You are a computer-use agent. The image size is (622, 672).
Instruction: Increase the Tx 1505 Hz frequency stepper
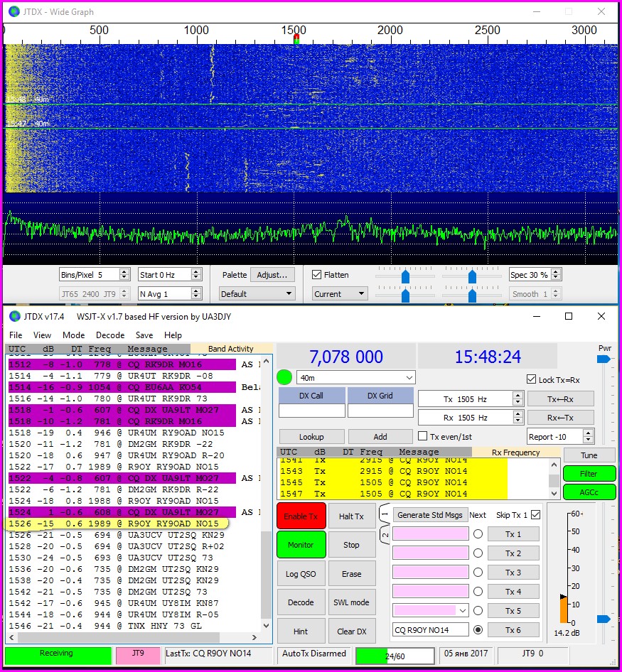point(518,395)
